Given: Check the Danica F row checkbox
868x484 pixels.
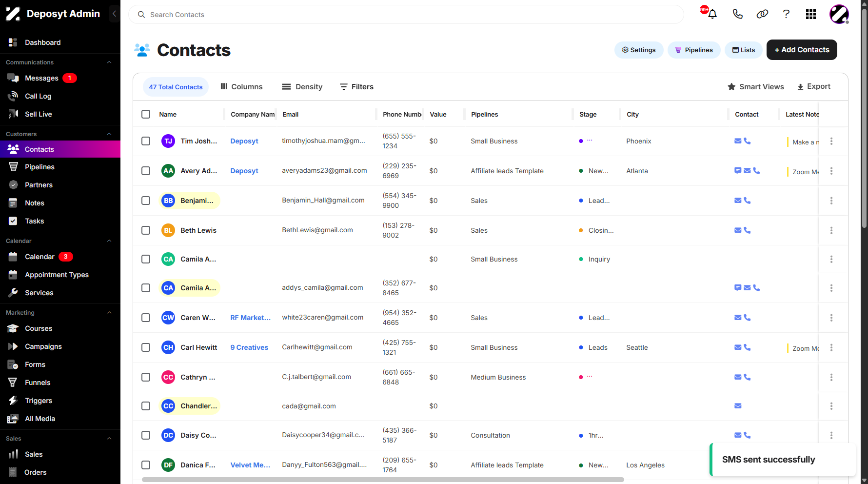Looking at the screenshot, I should (x=146, y=465).
